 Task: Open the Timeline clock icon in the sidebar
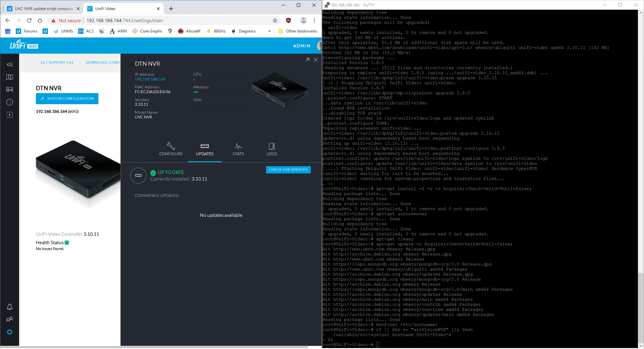[x=10, y=102]
